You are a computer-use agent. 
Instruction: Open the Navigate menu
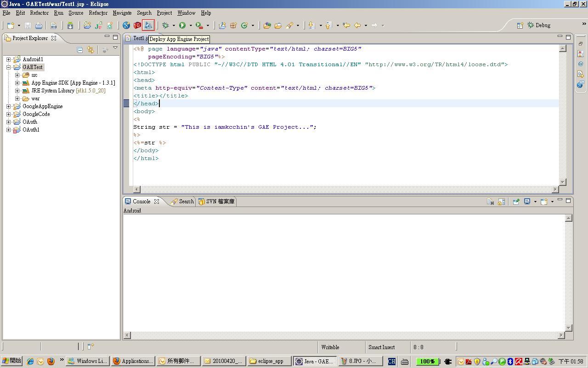(122, 13)
